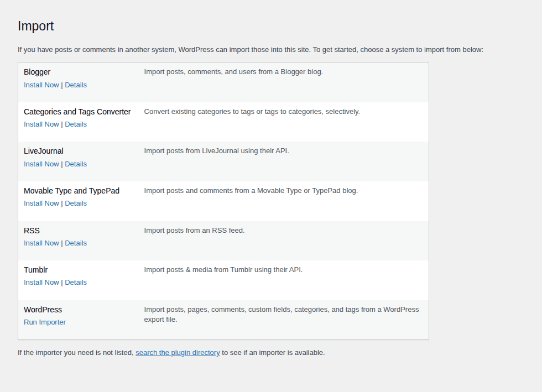This screenshot has height=392, width=542.
Task: Run Importer for WordPress
Action: click(45, 322)
